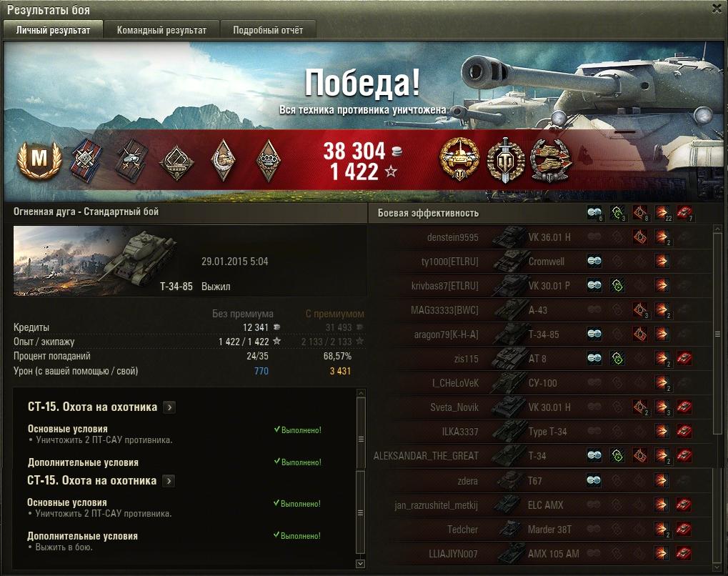Click the horseshoe rhombus achievement medal
The width and height of the screenshot is (728, 576).
point(223,160)
